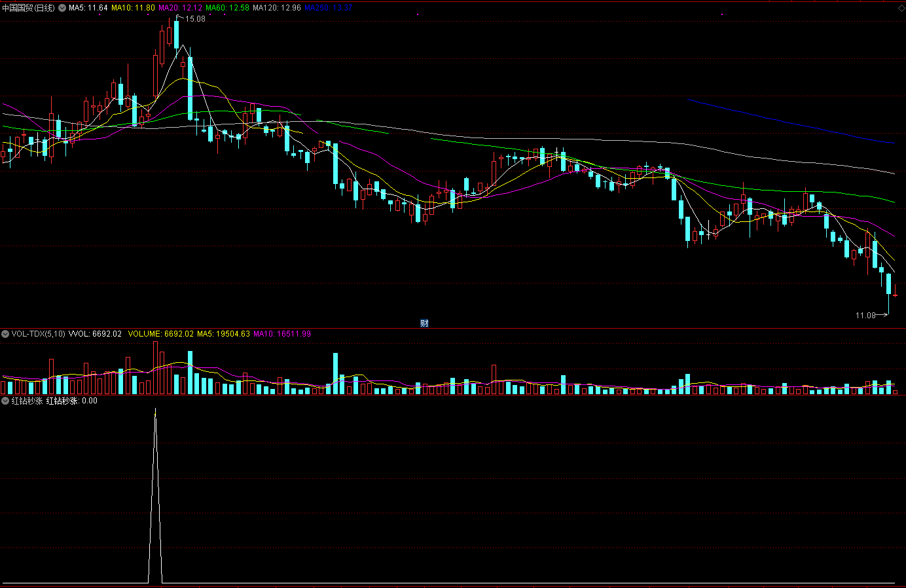Select the yellow MA10: 11.80 label
This screenshot has height=588, width=906.
point(133,8)
